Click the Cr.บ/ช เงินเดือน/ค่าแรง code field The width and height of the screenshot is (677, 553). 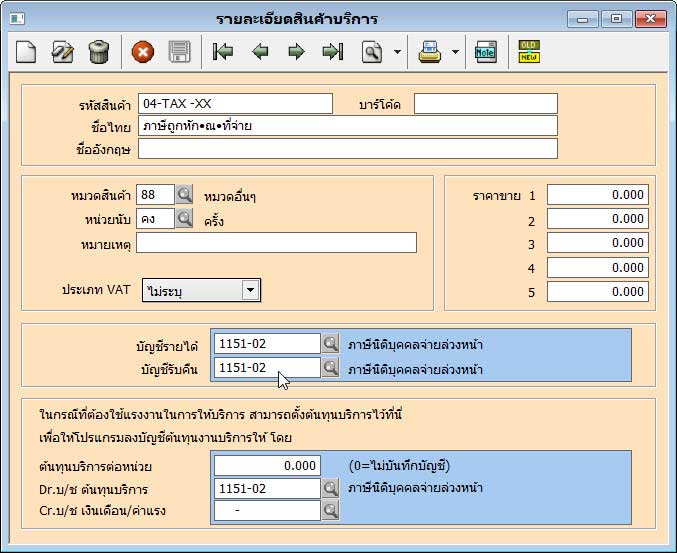click(x=268, y=511)
